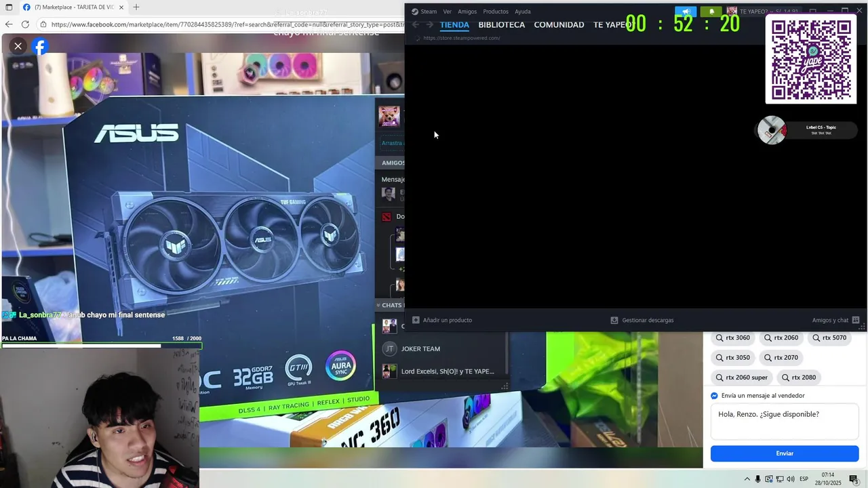Image resolution: width=868 pixels, height=488 pixels.
Task: Click the Dota 2 game icon in friends list
Action: 387,217
